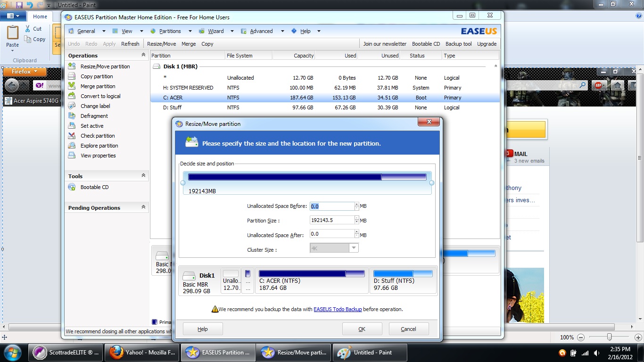Click Merge in the EASEUS toolbar
644x362 pixels.
(189, 44)
